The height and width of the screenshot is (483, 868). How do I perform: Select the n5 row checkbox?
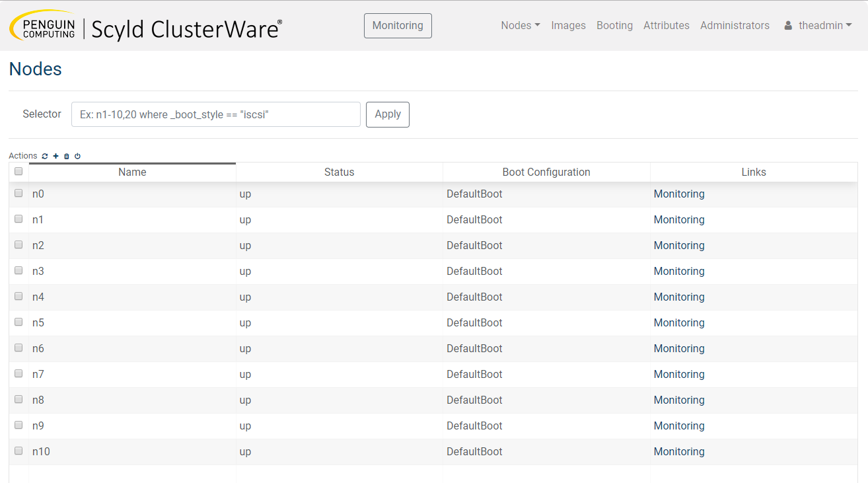[x=18, y=322]
